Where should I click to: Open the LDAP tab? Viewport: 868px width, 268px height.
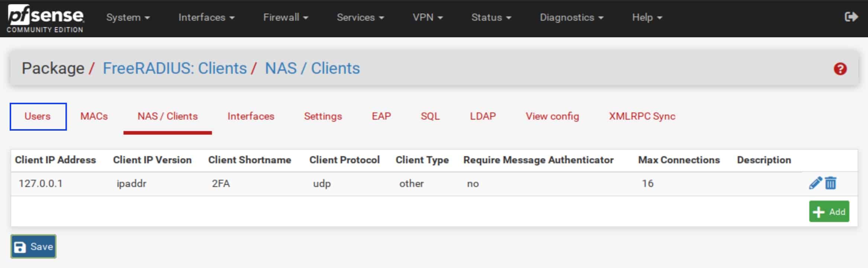coord(483,117)
